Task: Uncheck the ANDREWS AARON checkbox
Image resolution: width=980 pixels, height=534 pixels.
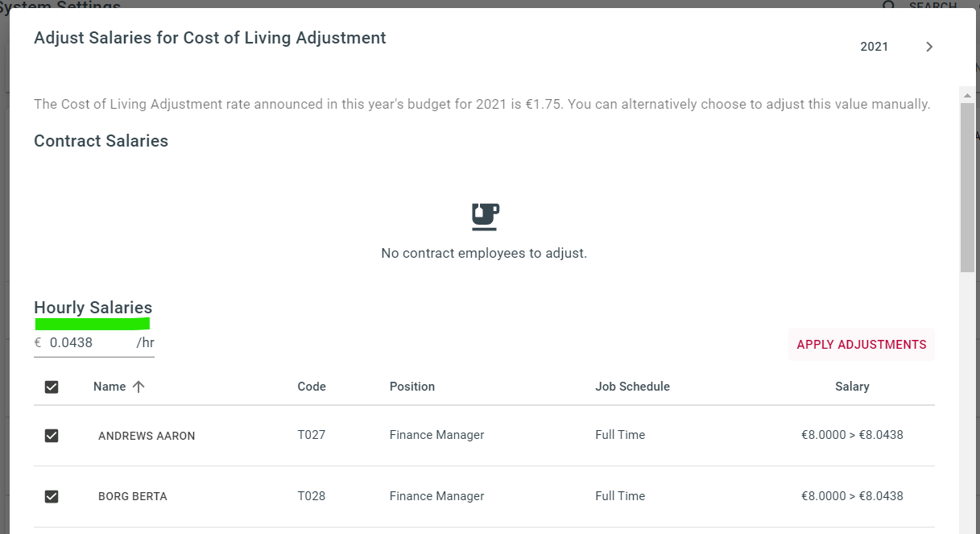Action: coord(52,436)
